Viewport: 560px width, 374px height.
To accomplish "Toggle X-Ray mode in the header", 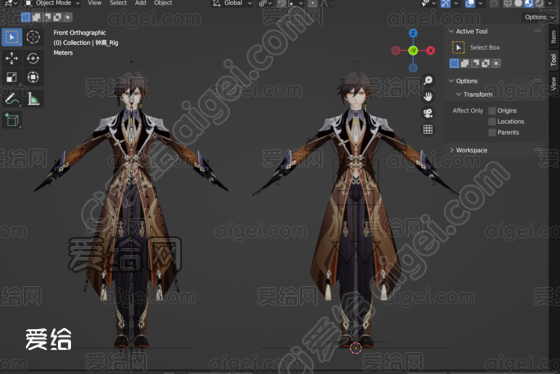I will click(494, 4).
